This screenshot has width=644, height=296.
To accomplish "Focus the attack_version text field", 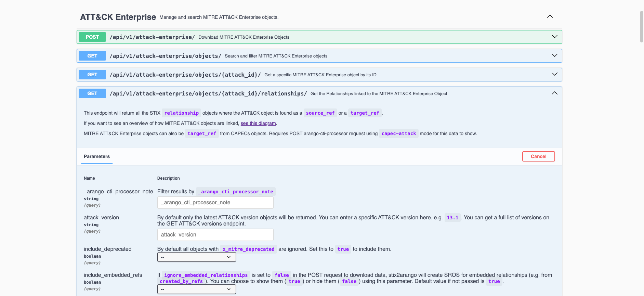I will [x=215, y=235].
